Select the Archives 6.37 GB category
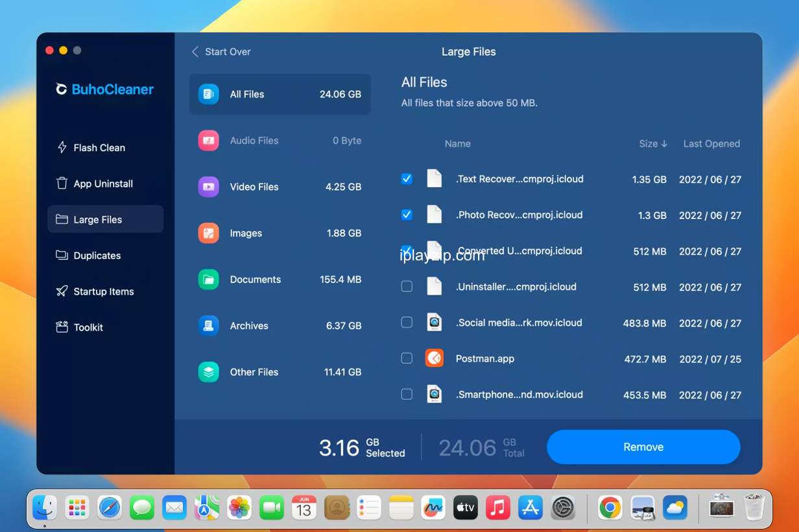Image resolution: width=799 pixels, height=532 pixels. [x=280, y=325]
